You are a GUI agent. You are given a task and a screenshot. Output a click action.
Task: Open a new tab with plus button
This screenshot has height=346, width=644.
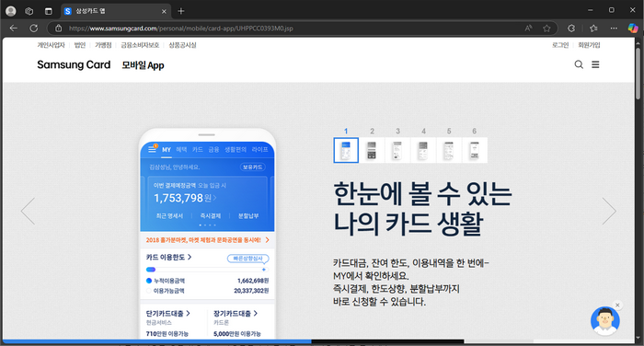180,11
